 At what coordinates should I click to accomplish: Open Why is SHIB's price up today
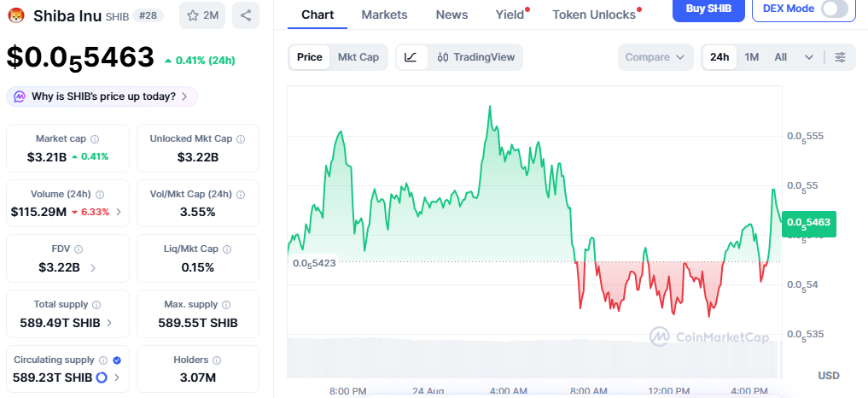[x=102, y=97]
